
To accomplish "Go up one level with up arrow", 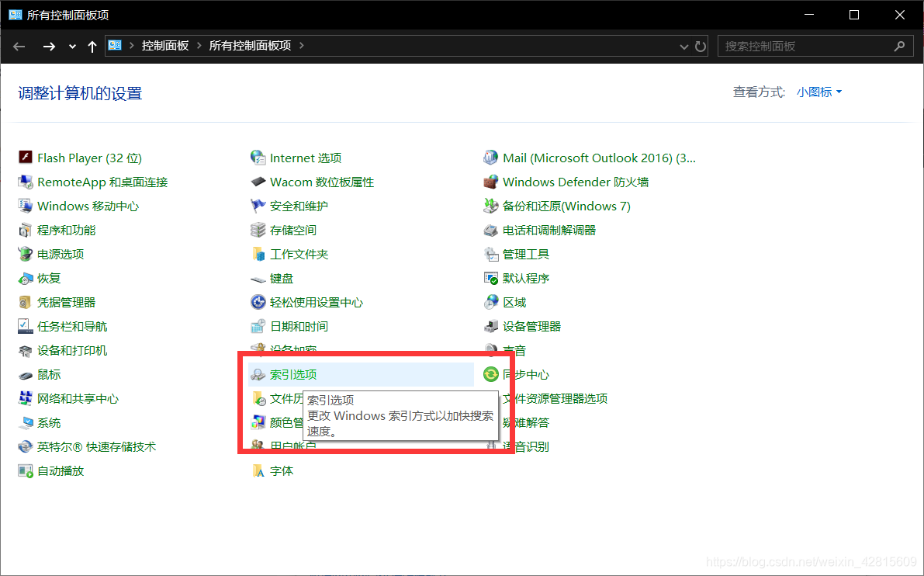I will click(92, 46).
